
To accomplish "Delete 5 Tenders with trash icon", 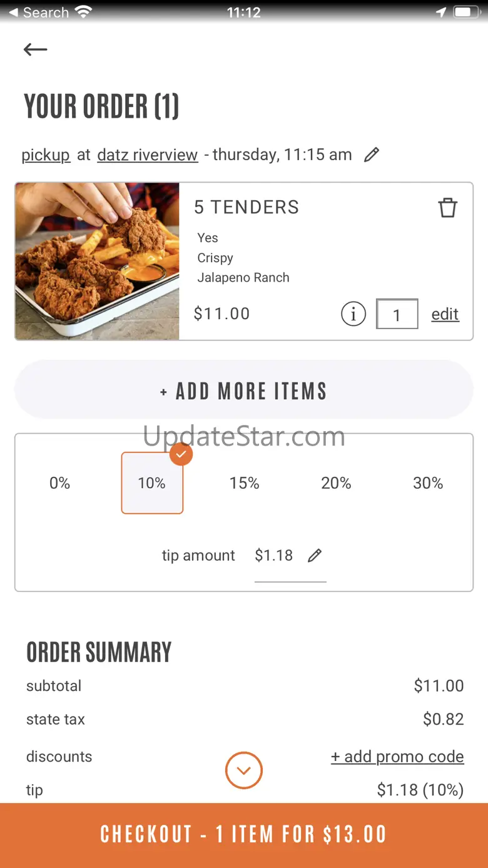I will [447, 208].
